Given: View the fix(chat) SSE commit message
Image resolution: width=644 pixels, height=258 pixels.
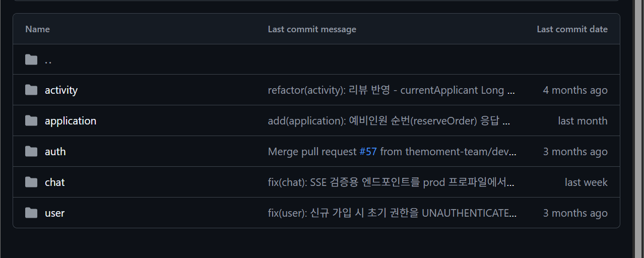Looking at the screenshot, I should (x=392, y=182).
